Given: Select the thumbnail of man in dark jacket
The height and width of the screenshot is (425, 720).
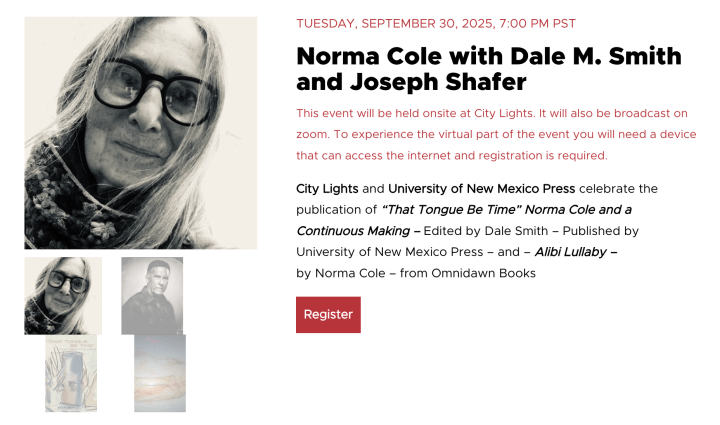Looking at the screenshot, I should pos(152,295).
